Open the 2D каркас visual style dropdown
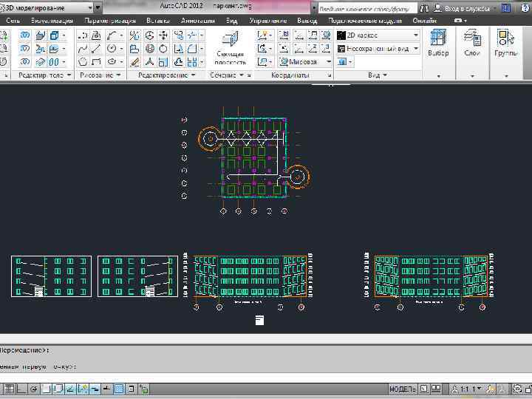 pyautogui.click(x=378, y=35)
